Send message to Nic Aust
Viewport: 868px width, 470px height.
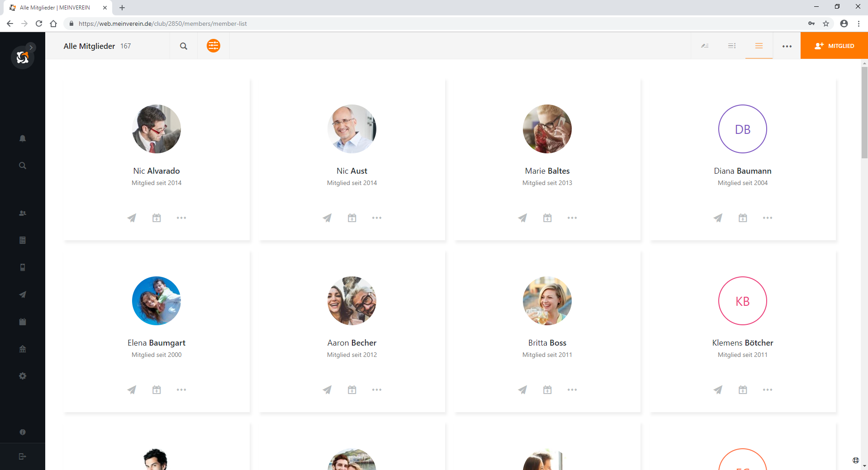pyautogui.click(x=327, y=218)
